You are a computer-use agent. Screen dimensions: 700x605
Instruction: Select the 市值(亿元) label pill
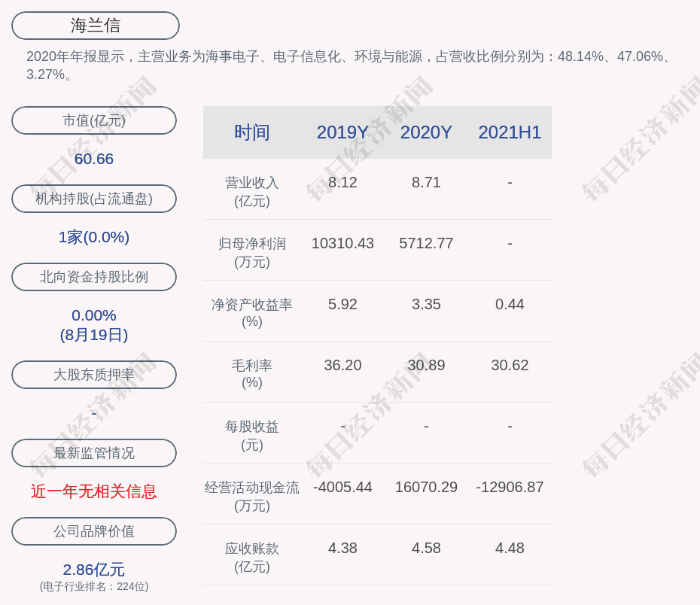click(94, 120)
